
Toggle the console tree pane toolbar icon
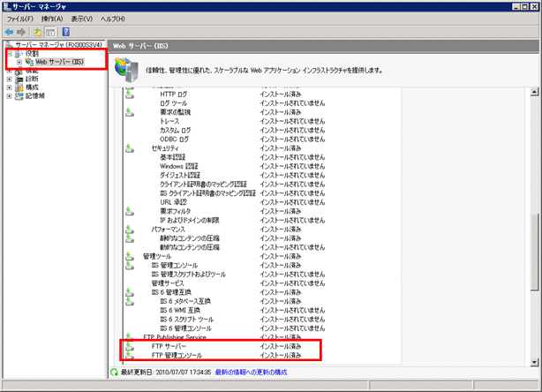click(x=50, y=32)
